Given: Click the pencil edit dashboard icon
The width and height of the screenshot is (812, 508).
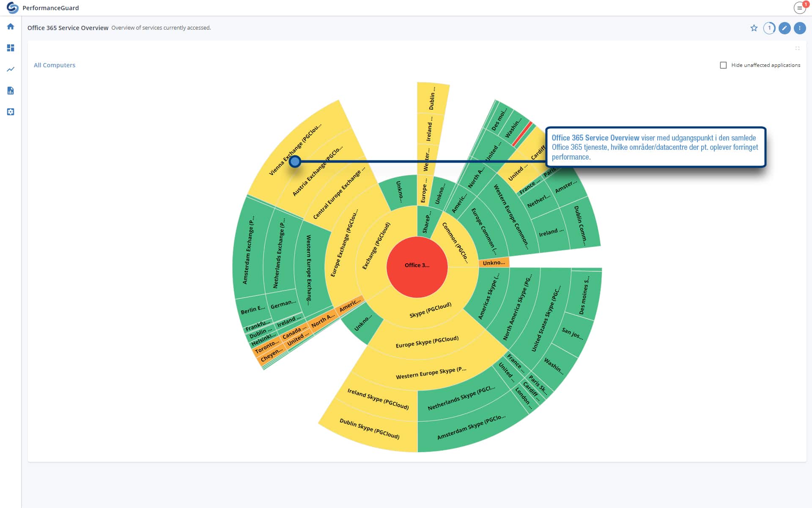Looking at the screenshot, I should [785, 28].
